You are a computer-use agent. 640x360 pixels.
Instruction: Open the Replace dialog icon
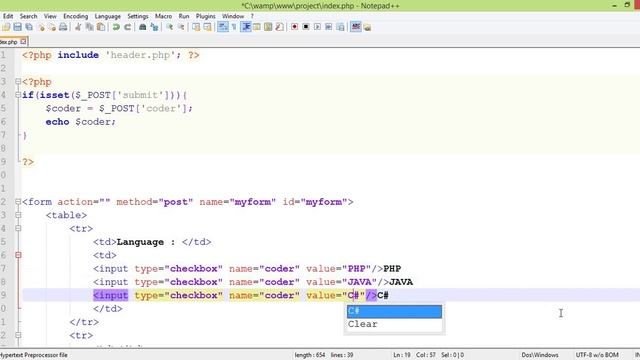pos(154,27)
